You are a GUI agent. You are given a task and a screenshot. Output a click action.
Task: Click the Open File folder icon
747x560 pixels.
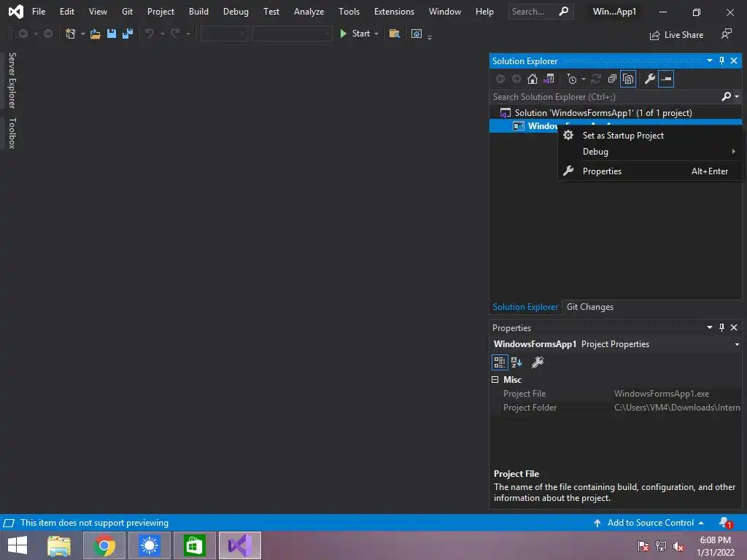click(x=96, y=34)
